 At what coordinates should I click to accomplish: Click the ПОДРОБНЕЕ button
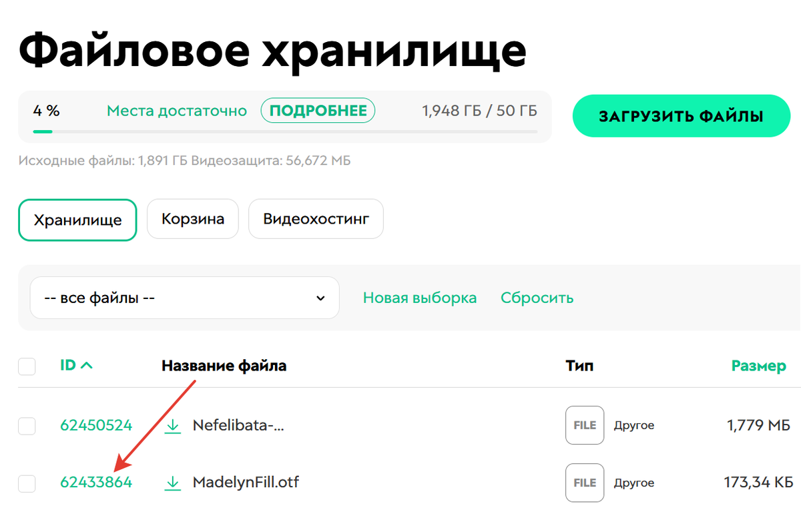coord(318,111)
